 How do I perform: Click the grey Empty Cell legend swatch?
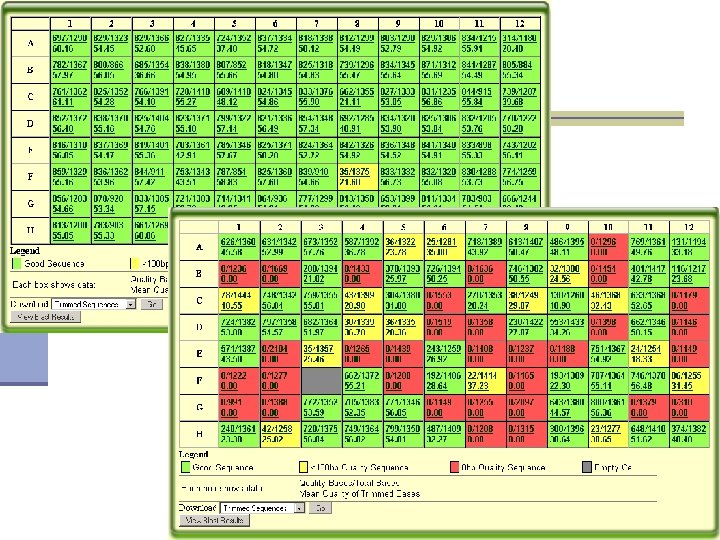click(x=587, y=467)
